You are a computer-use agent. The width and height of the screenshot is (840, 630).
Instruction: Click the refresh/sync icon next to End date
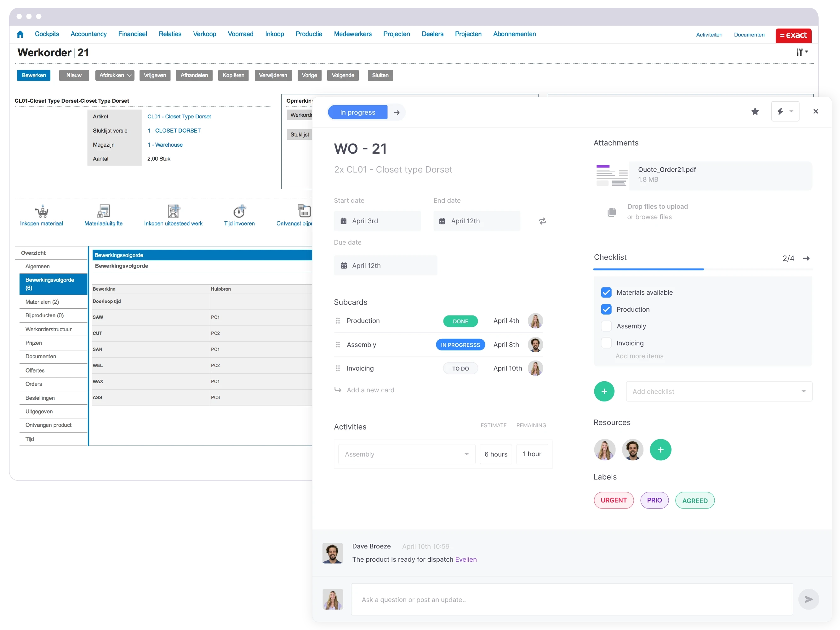tap(543, 220)
